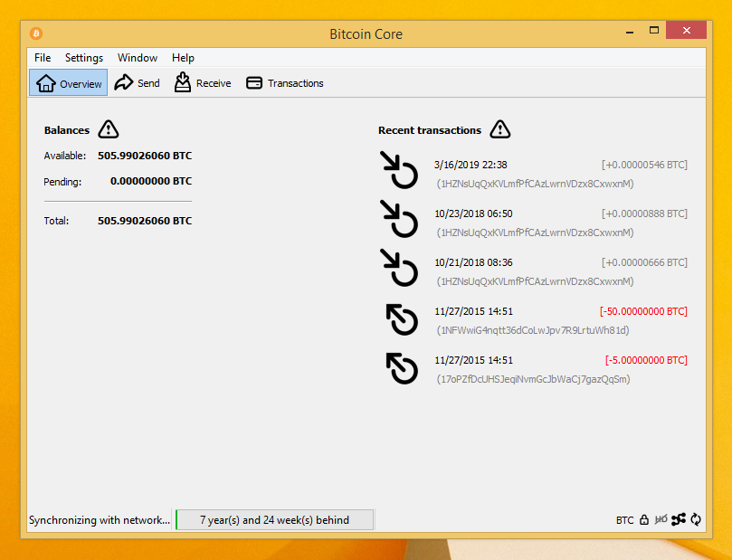Click the incoming icon for 3/16/2019 transaction
The image size is (732, 560).
click(x=399, y=170)
